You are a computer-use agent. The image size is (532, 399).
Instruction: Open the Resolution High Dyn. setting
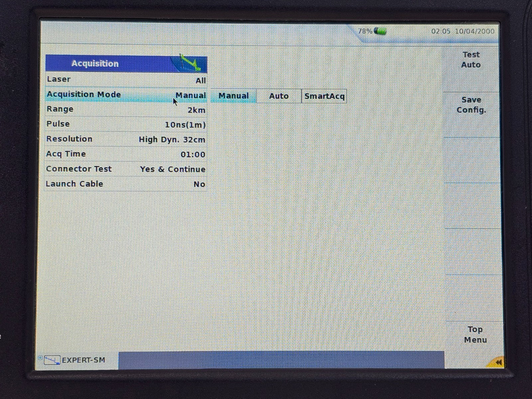pos(126,139)
